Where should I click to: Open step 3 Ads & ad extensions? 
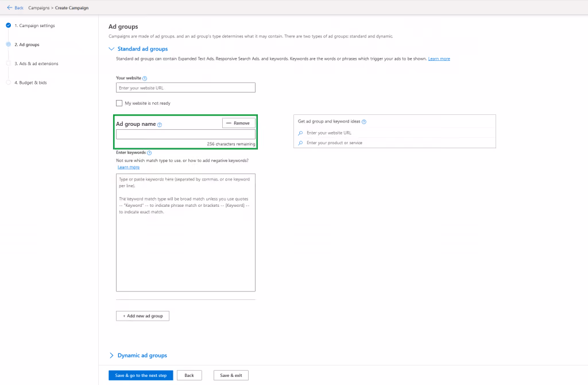pos(36,64)
